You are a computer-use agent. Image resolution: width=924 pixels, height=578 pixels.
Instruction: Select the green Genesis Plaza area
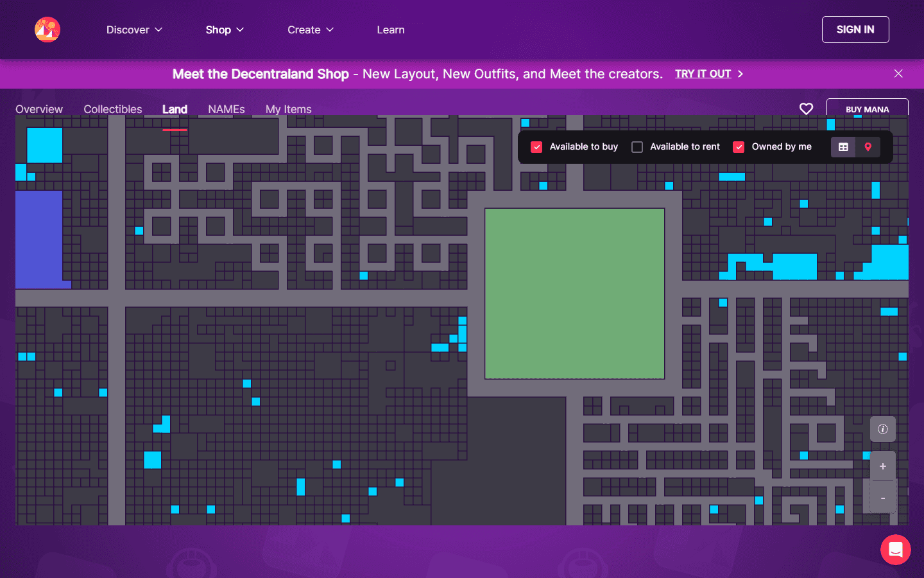point(574,293)
